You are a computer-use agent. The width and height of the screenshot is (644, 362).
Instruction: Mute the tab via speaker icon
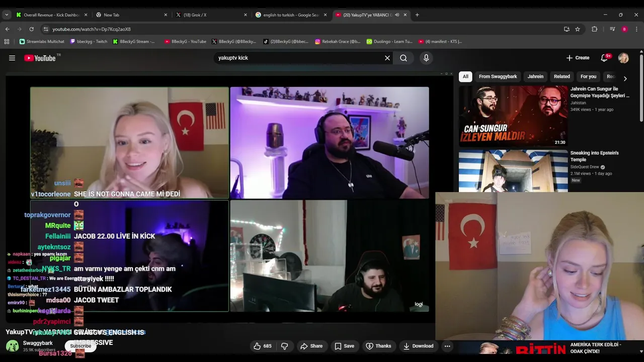pyautogui.click(x=397, y=15)
